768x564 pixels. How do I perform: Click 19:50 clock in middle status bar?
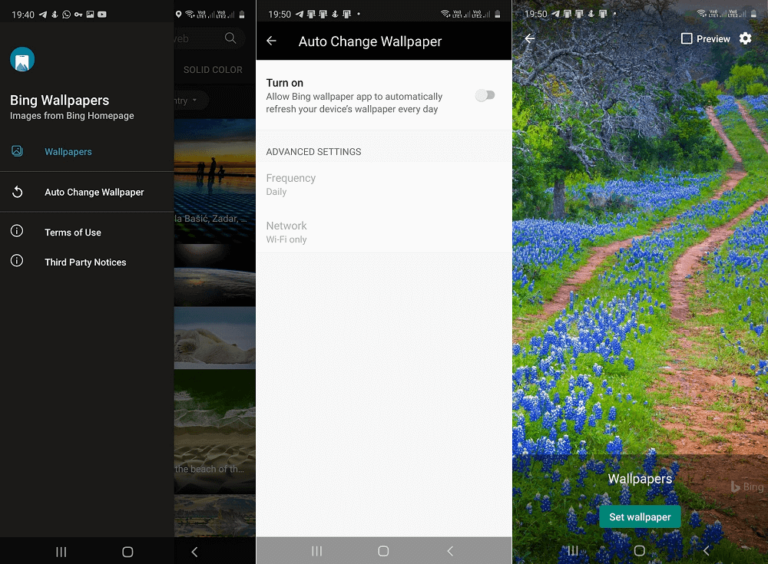(279, 14)
